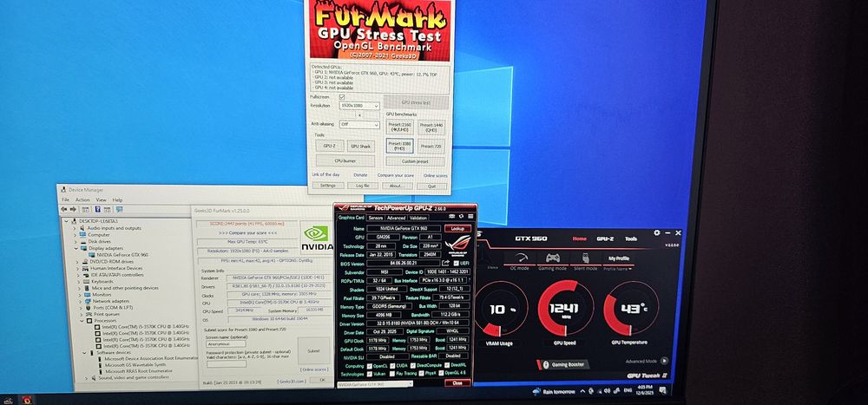Open the Anti-aliasing dropdown in FurMark
The image size is (868, 405).
click(359, 125)
